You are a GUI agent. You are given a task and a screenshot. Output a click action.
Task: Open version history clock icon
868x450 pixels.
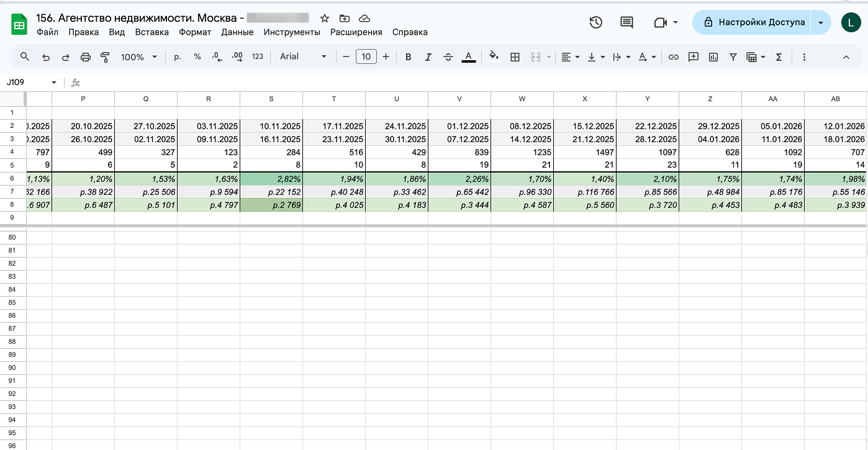595,22
